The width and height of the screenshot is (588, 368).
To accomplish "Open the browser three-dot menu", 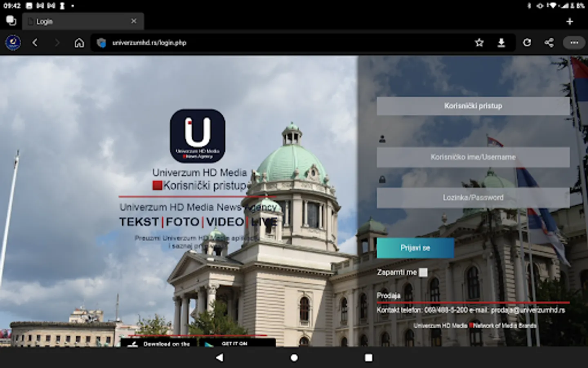I will tap(574, 43).
